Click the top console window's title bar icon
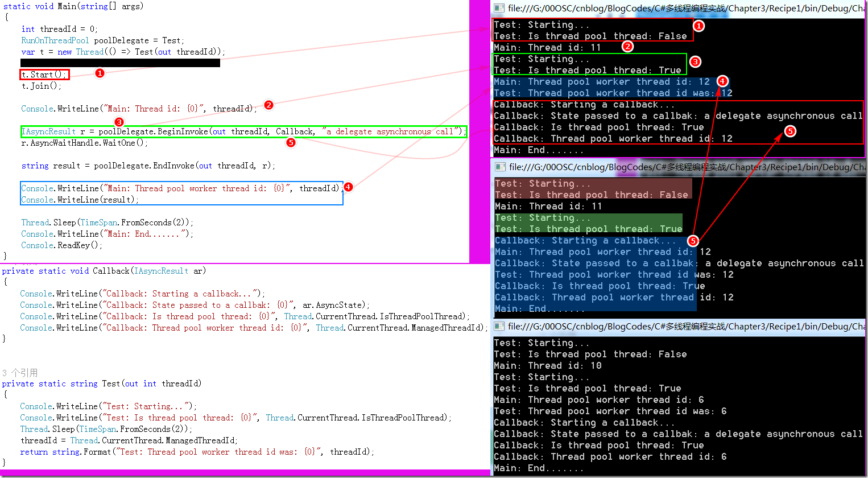The width and height of the screenshot is (868, 478). 499,8
